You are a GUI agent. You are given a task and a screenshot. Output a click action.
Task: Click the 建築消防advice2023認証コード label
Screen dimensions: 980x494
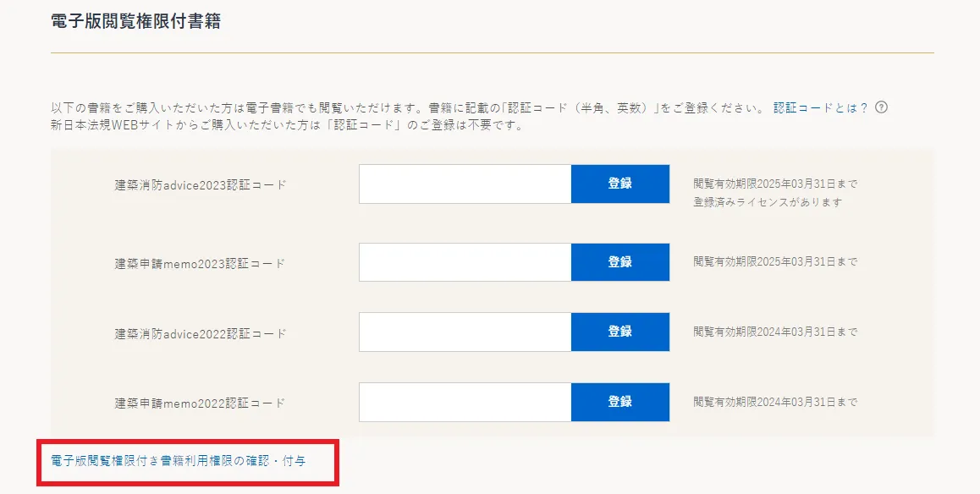coord(199,184)
